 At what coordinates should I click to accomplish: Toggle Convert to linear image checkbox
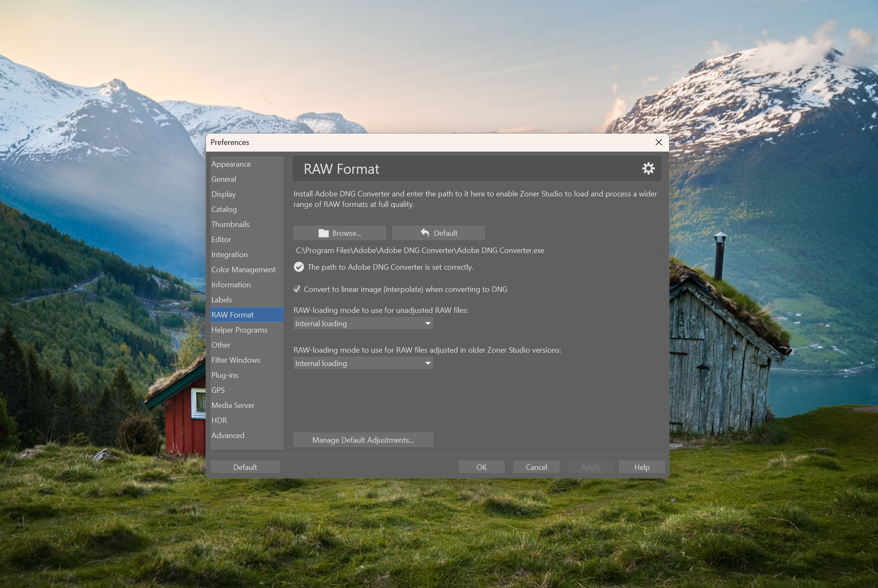[297, 289]
